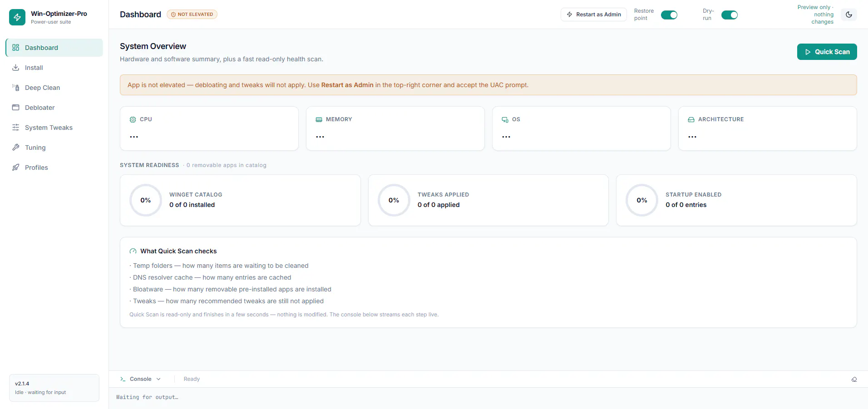Open the Dashboard page in sidebar
The height and width of the screenshot is (409, 868).
point(54,48)
